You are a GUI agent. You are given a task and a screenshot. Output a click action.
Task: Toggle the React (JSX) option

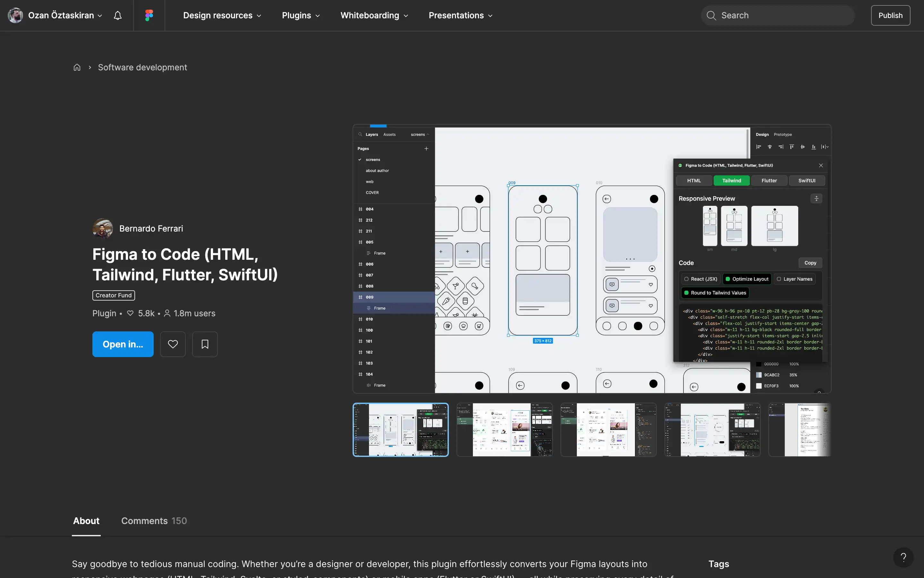point(701,279)
